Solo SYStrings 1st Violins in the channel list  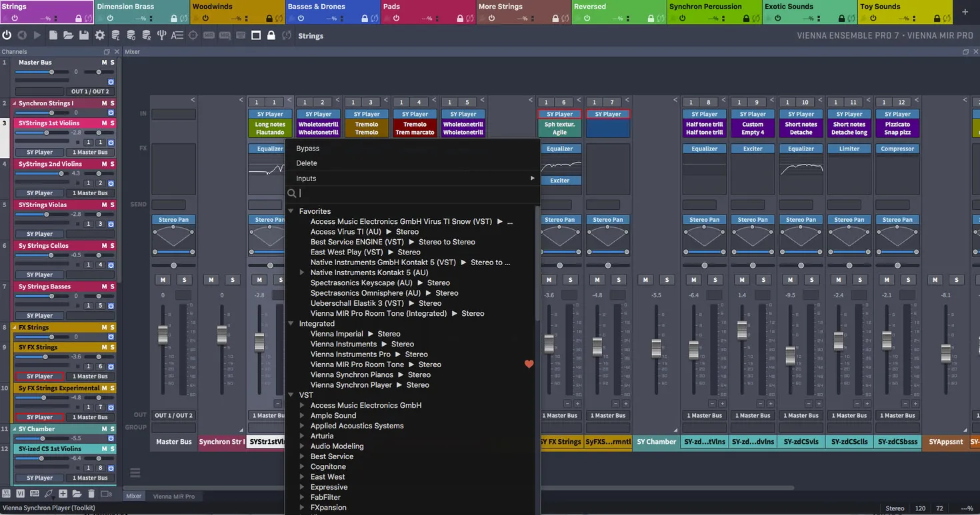click(113, 123)
